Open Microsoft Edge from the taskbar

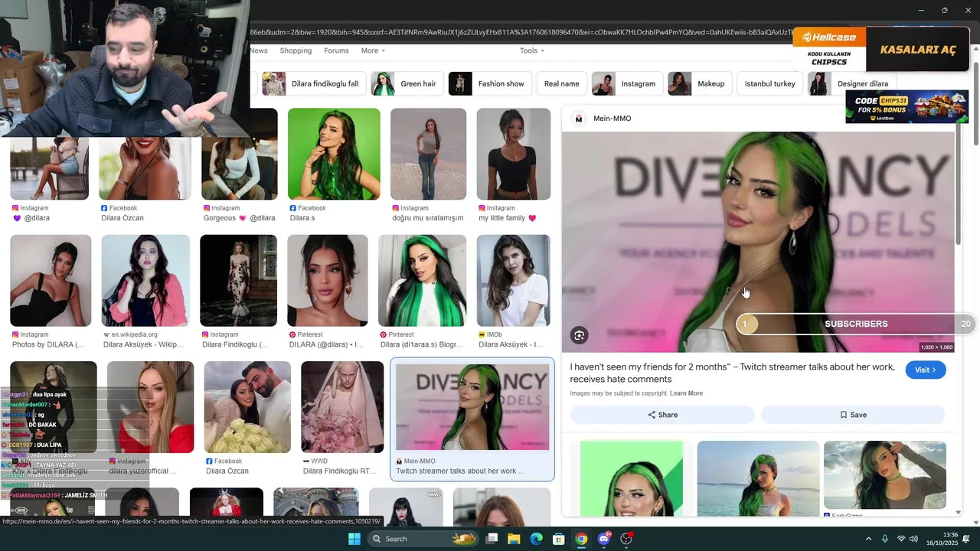[x=537, y=539]
